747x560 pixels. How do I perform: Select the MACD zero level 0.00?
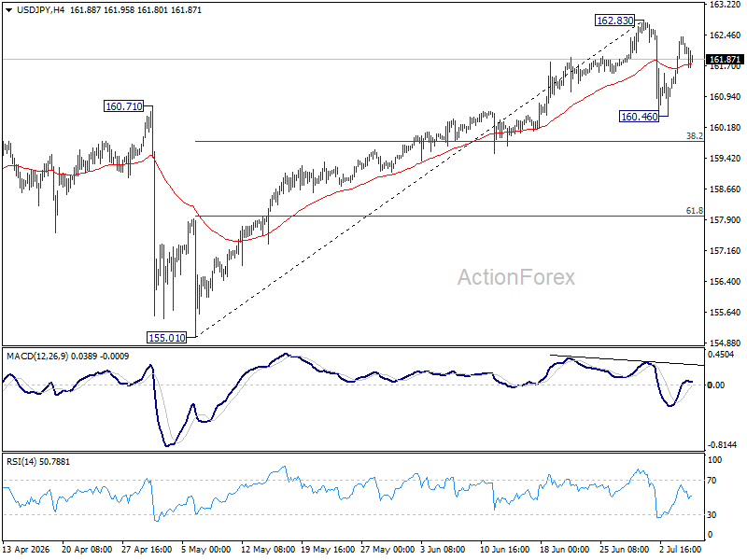[x=716, y=385]
